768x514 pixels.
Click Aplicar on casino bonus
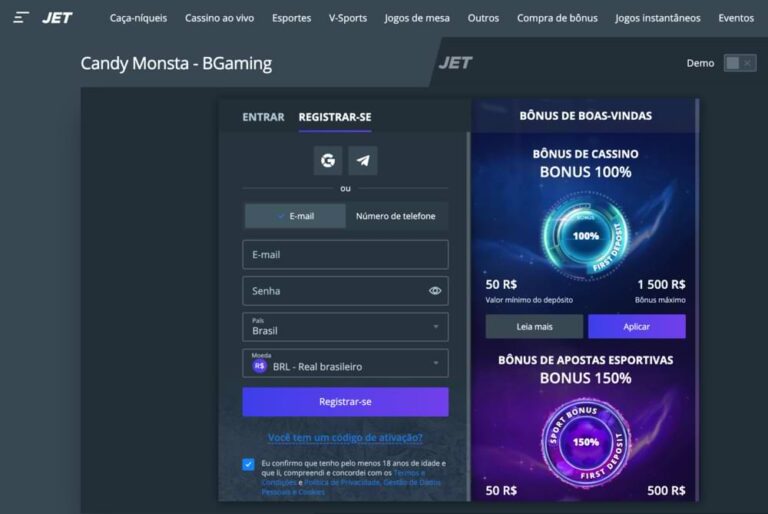click(x=636, y=327)
